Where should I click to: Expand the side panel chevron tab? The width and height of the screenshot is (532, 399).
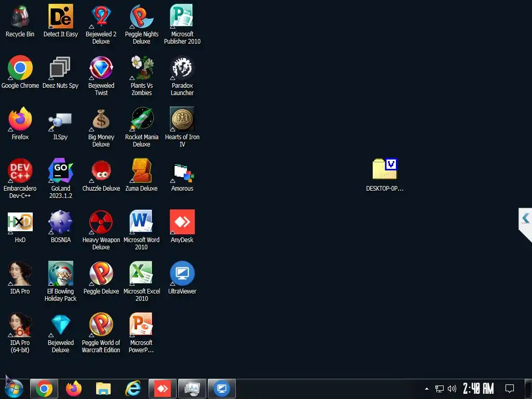(x=526, y=219)
